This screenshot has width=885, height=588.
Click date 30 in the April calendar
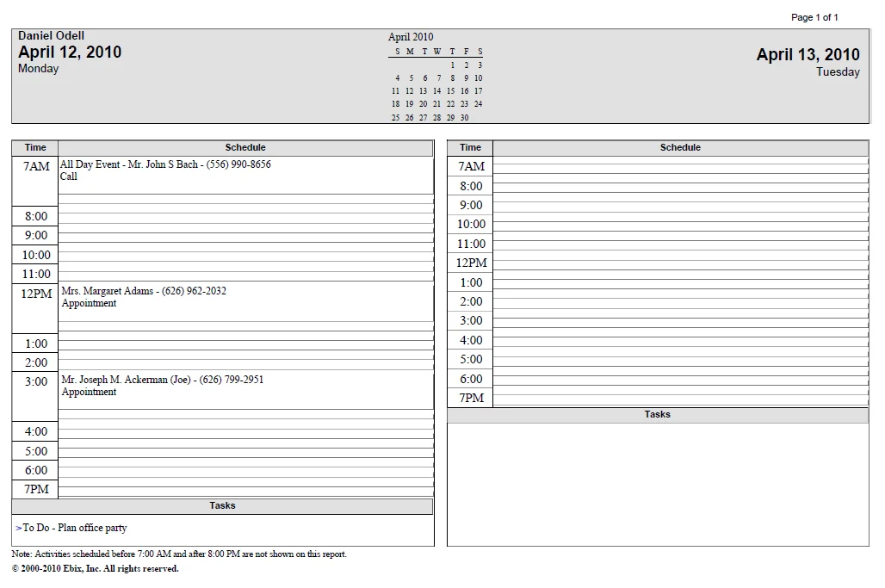pyautogui.click(x=465, y=117)
